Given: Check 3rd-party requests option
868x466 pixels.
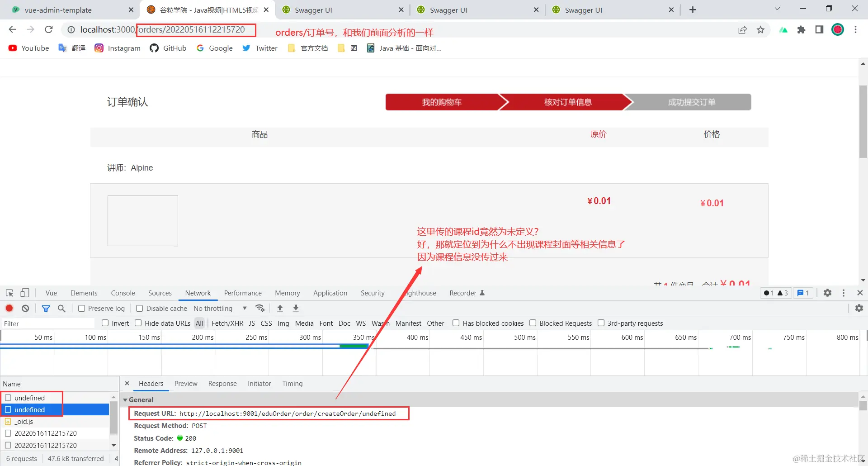Looking at the screenshot, I should point(601,323).
